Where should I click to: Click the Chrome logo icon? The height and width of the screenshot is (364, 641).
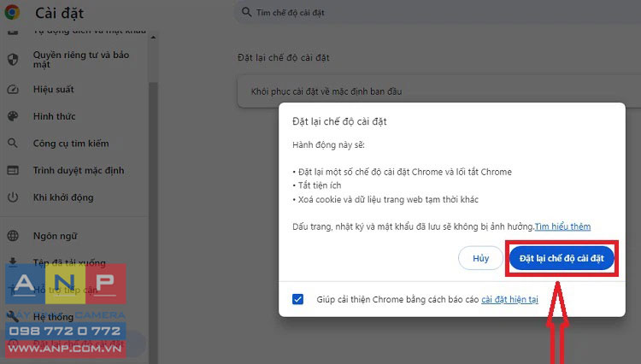click(x=12, y=12)
